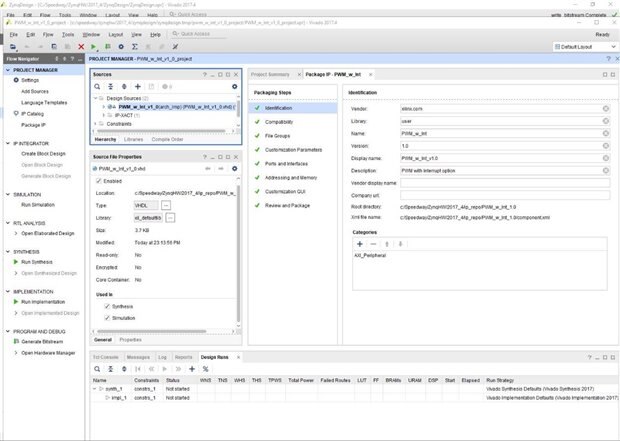The height and width of the screenshot is (441, 620).
Task: Collapse the Design Sources tree node
Action: [x=97, y=98]
